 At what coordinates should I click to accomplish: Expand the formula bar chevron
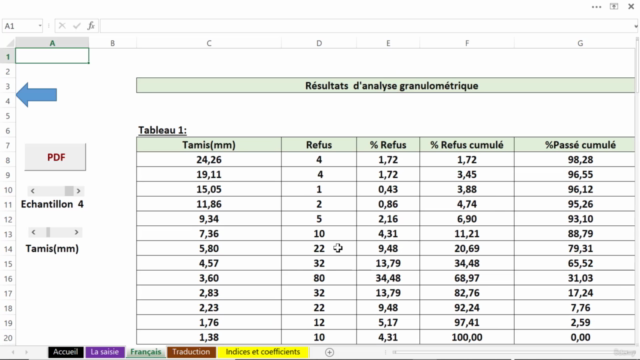636,26
